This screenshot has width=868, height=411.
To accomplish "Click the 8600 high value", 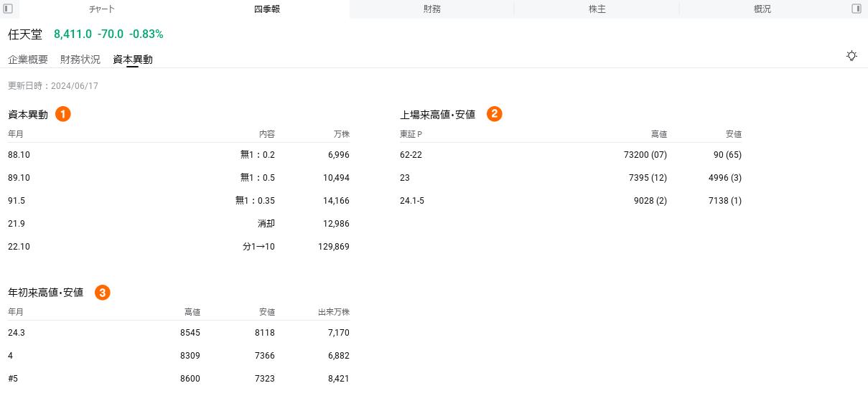I will [x=190, y=379].
